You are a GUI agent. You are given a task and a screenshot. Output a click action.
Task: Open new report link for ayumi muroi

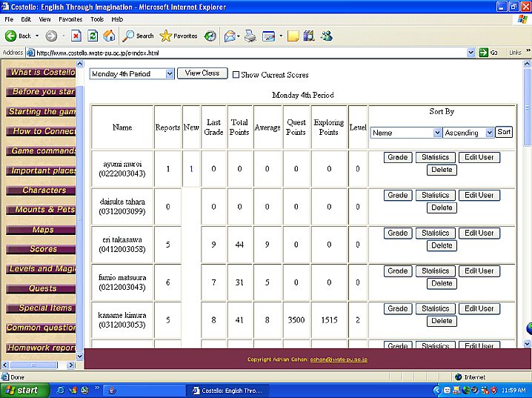[x=191, y=169]
